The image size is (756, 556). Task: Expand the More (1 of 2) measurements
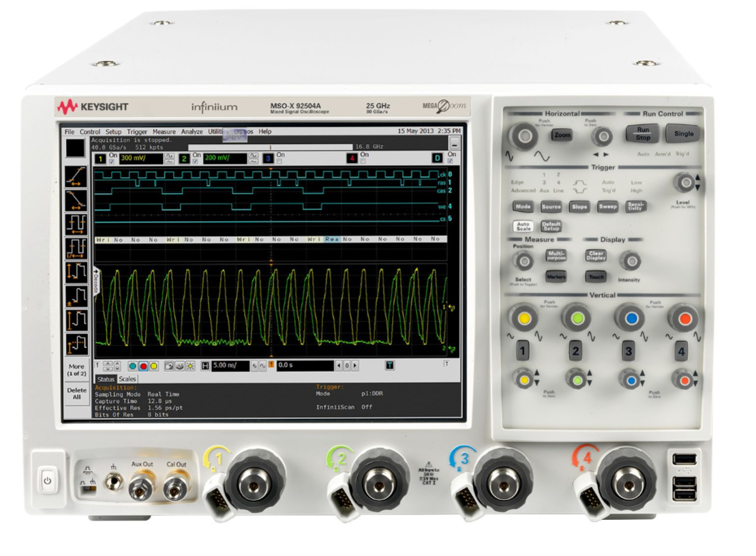[76, 370]
